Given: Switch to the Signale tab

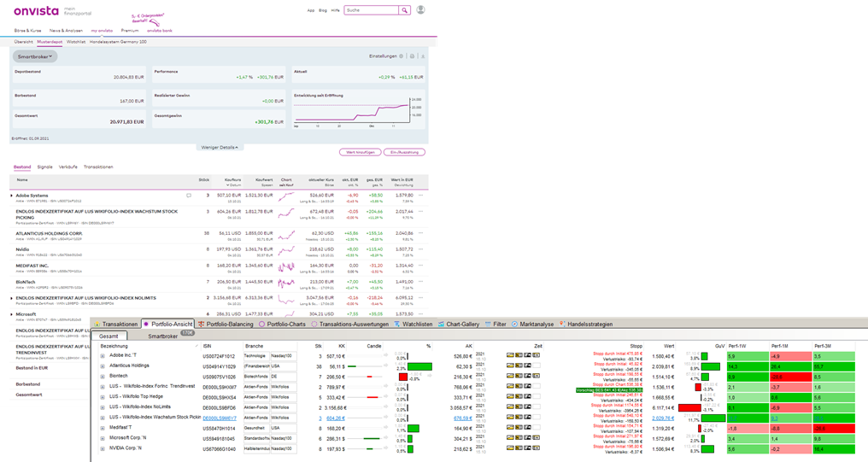Looking at the screenshot, I should coord(44,167).
